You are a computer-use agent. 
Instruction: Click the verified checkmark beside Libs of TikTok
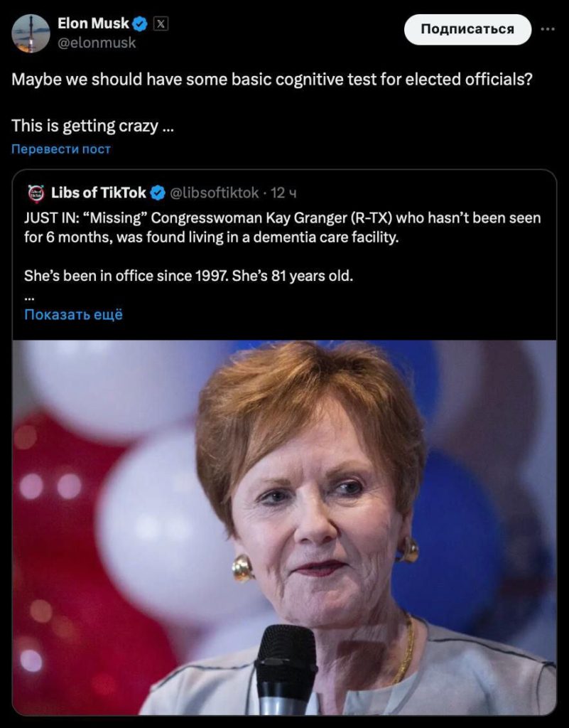(158, 193)
